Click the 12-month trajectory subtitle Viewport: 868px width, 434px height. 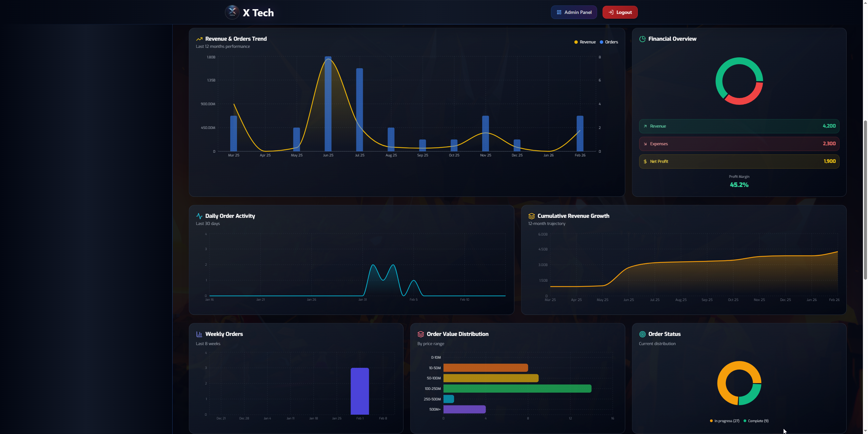(547, 224)
